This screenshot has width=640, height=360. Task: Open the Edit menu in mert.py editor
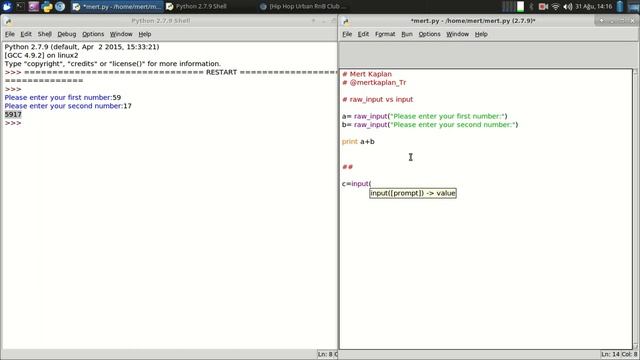click(363, 34)
